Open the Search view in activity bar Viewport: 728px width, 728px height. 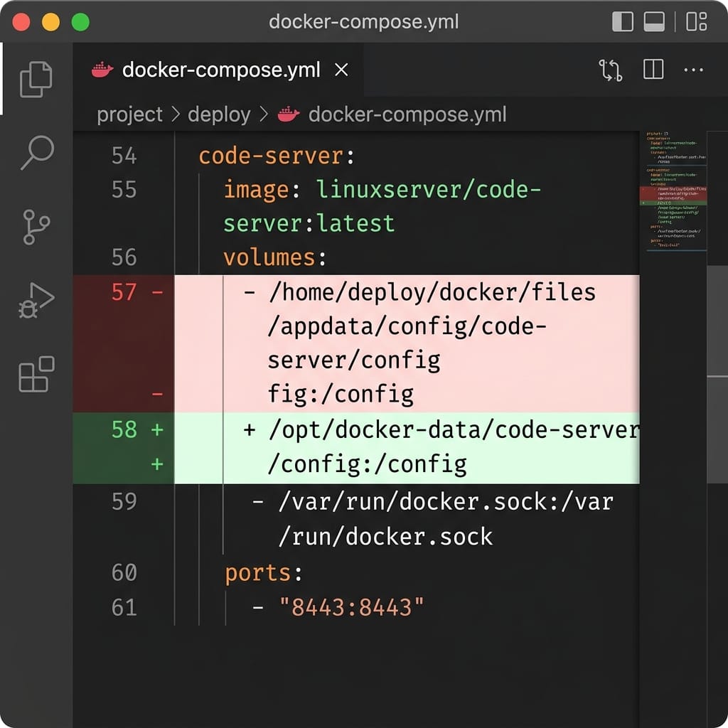click(x=37, y=153)
